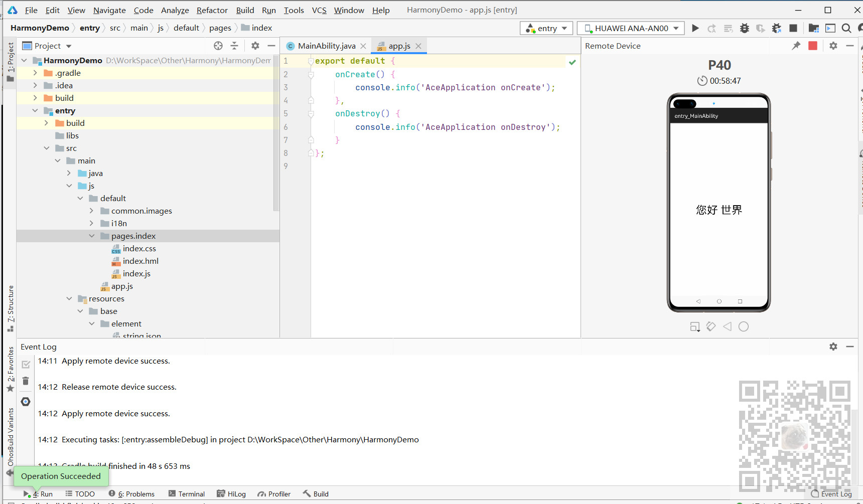Screen dimensions: 863x504
Task: Open the Project Structure icon in toolbar
Action: [x=814, y=28]
